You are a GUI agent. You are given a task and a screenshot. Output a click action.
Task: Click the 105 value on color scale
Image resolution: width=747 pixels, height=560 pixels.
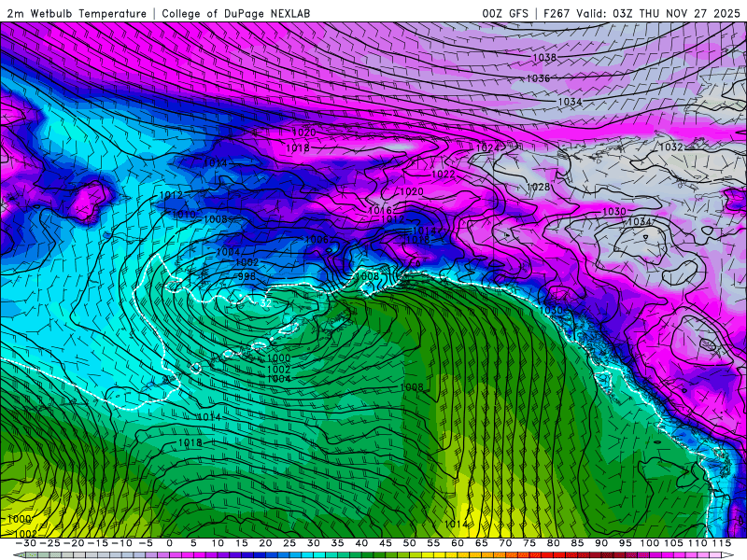[x=673, y=543]
